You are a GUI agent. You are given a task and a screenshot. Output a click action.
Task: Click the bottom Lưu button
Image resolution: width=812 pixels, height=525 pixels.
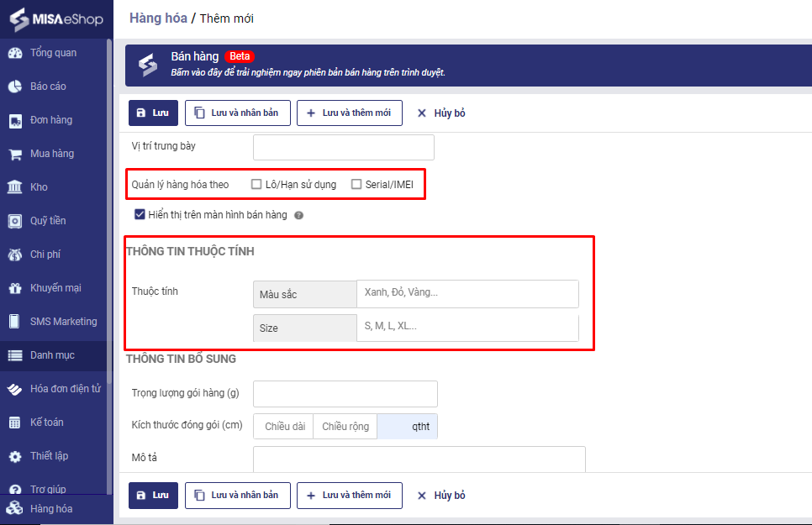(x=153, y=496)
